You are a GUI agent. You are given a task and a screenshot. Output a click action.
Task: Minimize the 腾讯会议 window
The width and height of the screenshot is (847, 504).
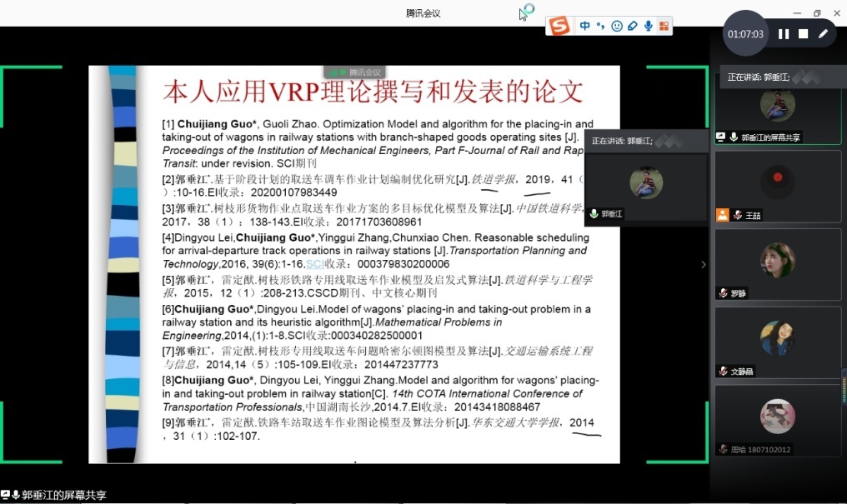pyautogui.click(x=797, y=13)
